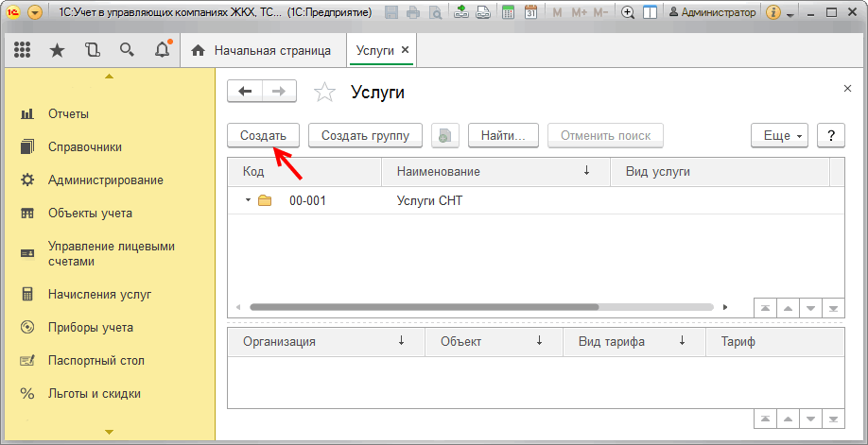This screenshot has width=868, height=445.
Task: Open the Справочники section
Action: (85, 147)
